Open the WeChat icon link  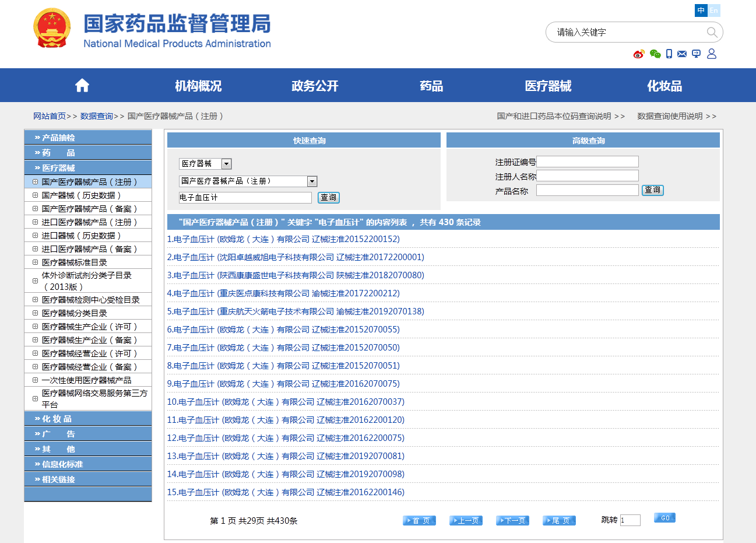tap(655, 54)
